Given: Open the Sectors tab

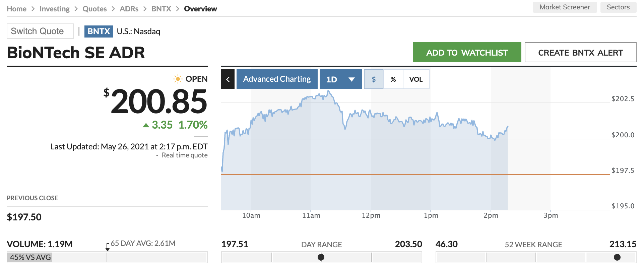Looking at the screenshot, I should [x=618, y=7].
